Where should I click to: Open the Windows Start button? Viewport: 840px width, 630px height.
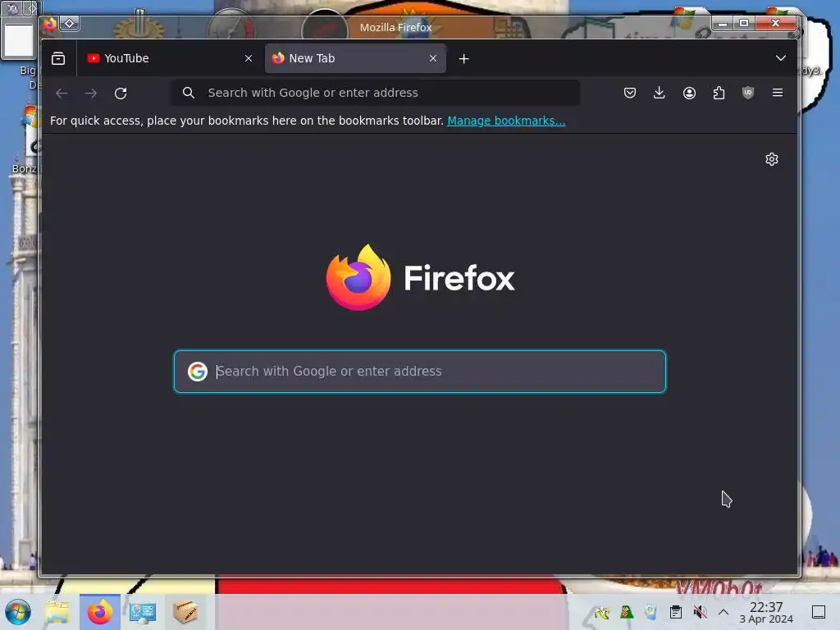pos(18,612)
